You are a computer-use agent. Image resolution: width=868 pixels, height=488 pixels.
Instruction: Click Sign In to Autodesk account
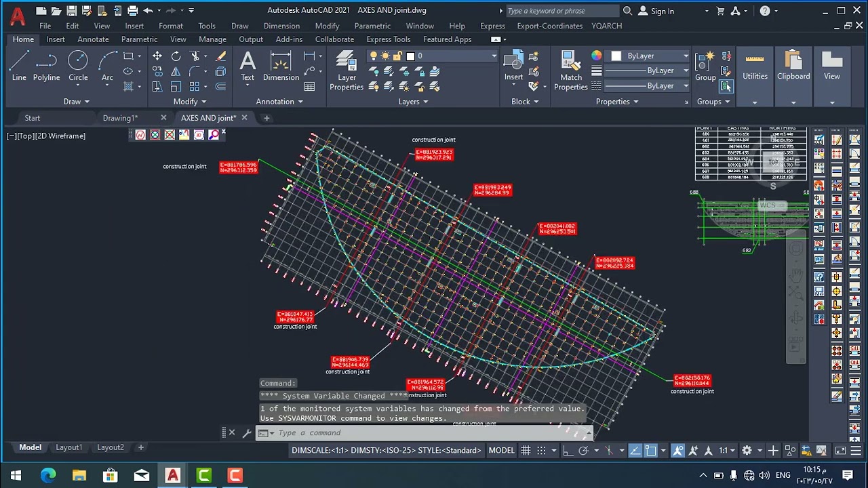[x=657, y=11]
